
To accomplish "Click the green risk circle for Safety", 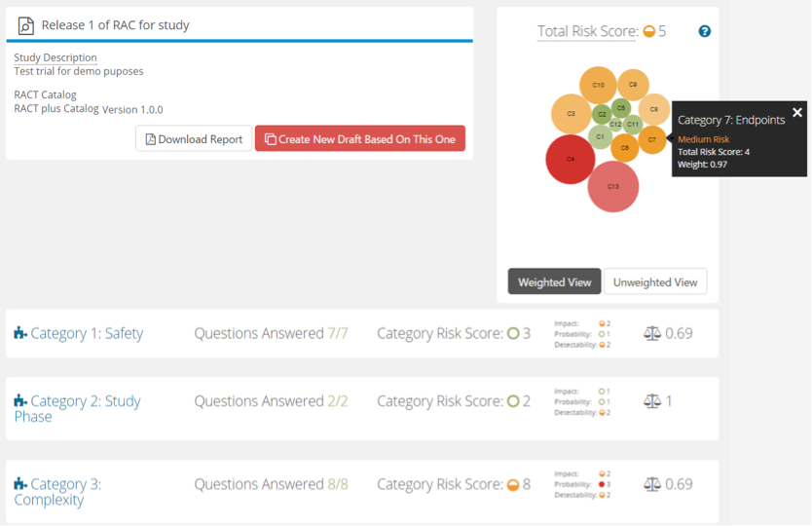I will point(513,333).
